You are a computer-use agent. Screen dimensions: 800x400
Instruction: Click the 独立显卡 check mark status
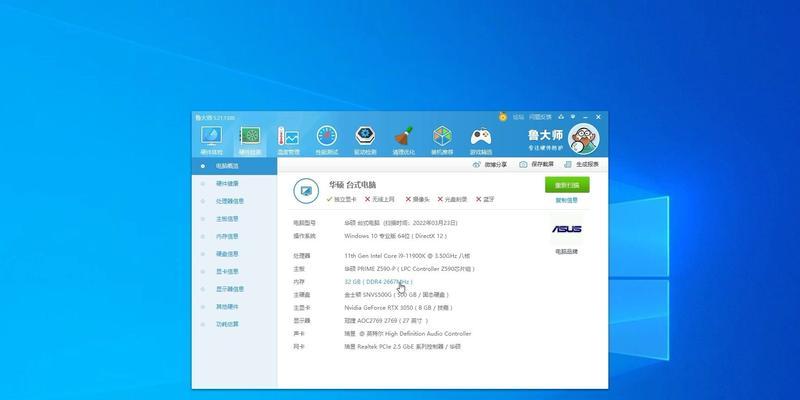(341, 199)
